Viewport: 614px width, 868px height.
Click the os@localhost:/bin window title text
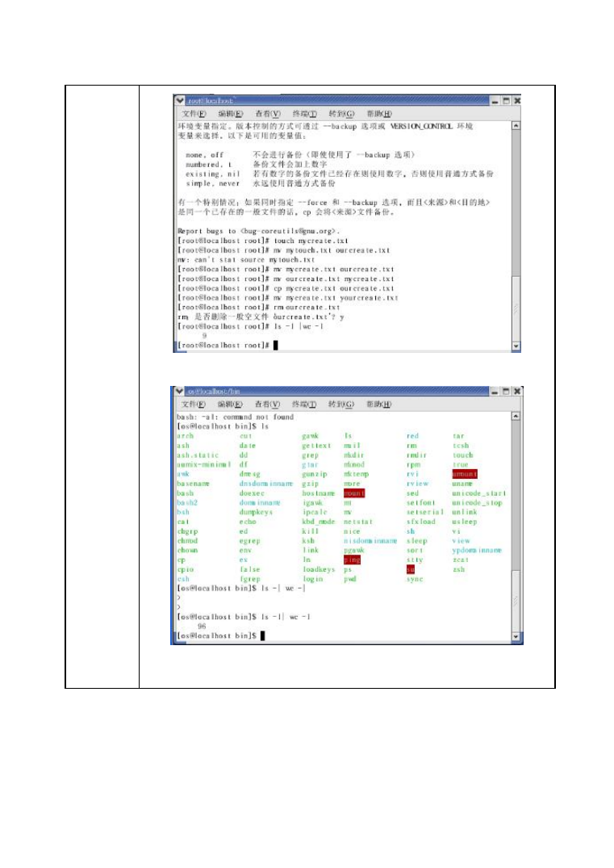[214, 391]
